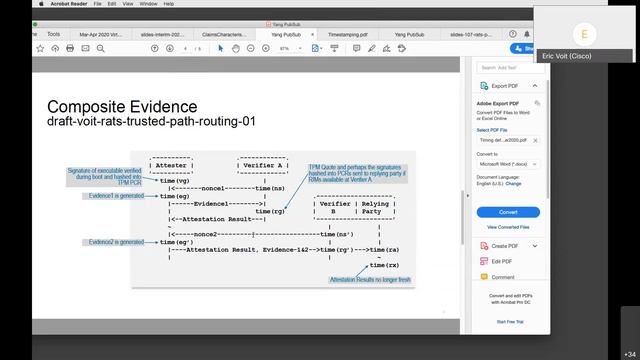
Task: Switch to Timestamping.pdf tab
Action: coord(348,35)
